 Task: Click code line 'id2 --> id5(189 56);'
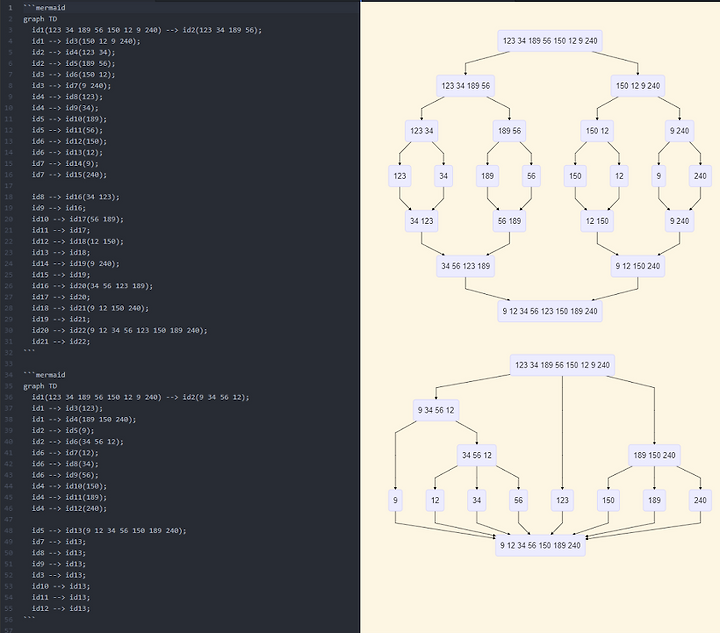tap(73, 63)
